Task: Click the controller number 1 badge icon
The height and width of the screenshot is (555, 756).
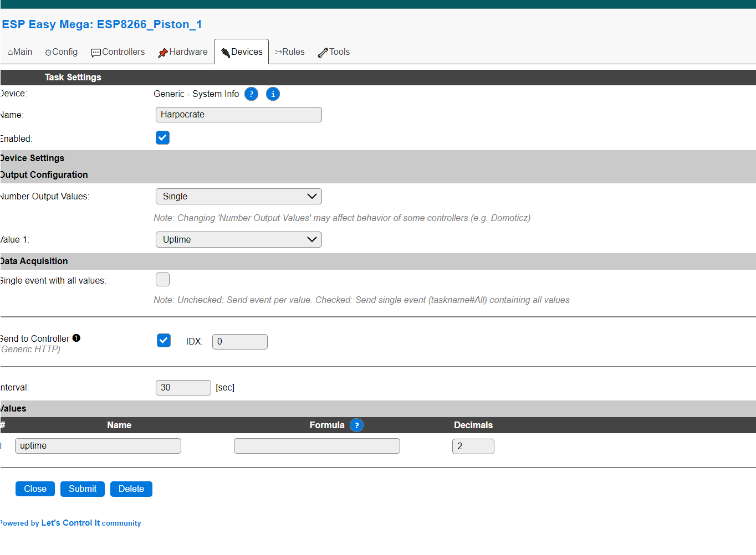Action: point(76,338)
